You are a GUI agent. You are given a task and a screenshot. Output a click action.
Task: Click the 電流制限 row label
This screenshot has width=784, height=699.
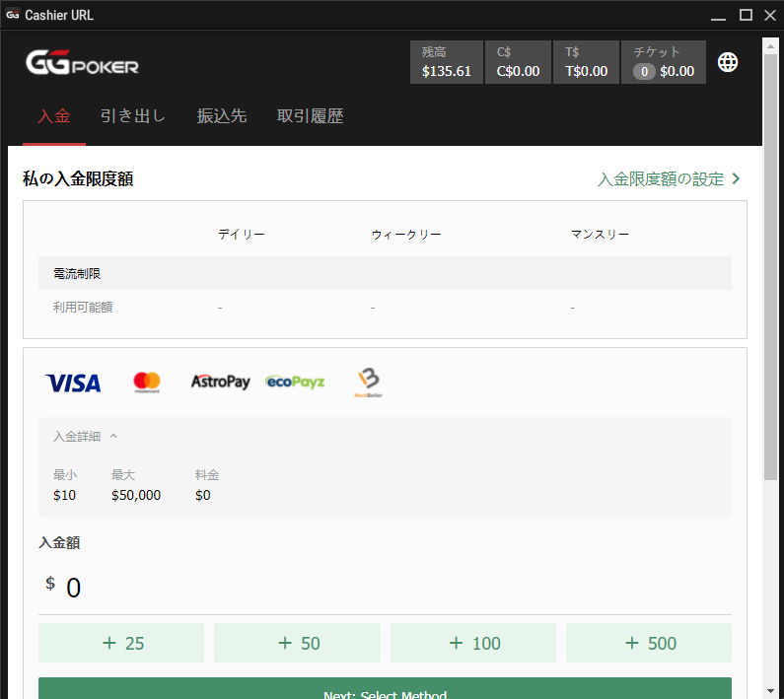[x=77, y=273]
